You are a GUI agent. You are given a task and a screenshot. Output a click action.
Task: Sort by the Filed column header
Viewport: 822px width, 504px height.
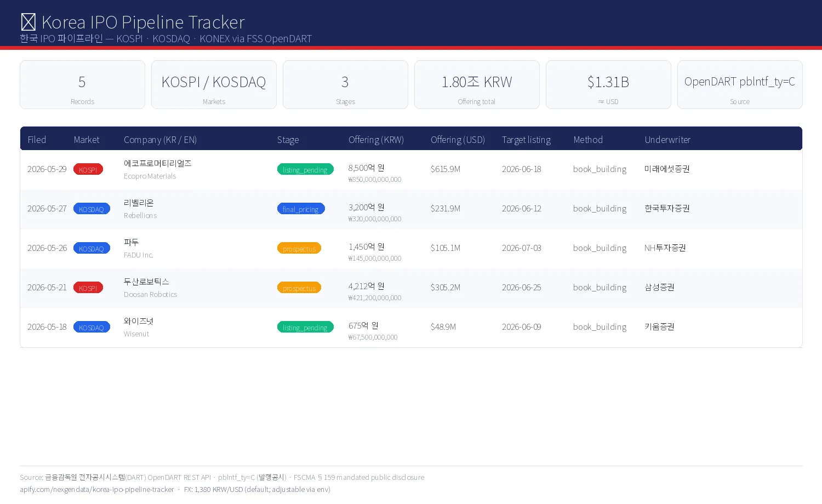point(37,140)
